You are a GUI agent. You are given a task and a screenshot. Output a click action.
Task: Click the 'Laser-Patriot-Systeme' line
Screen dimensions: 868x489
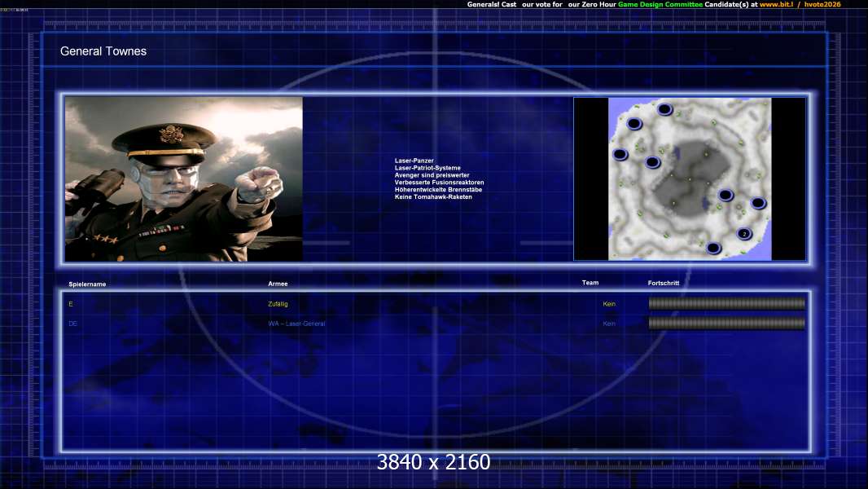[x=427, y=168]
